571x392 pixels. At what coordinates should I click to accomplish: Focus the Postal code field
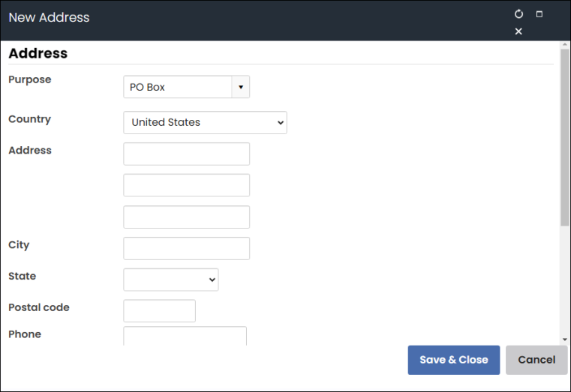[x=159, y=311]
